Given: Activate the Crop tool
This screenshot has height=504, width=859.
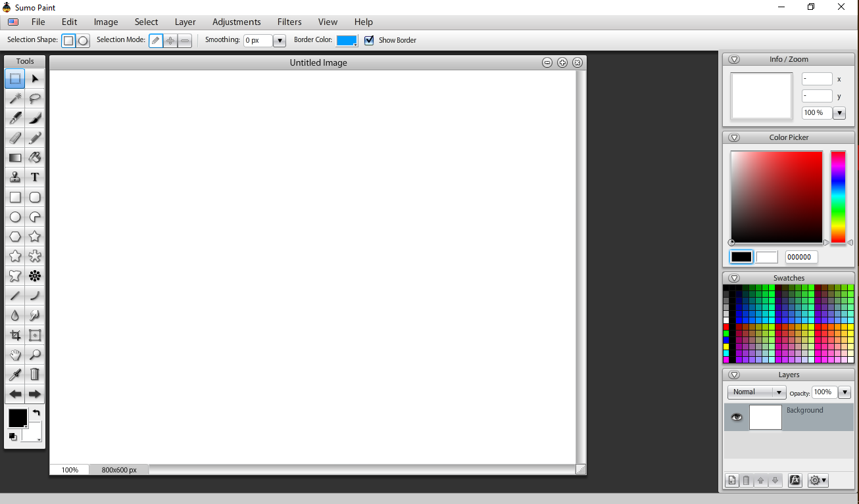Looking at the screenshot, I should (15, 335).
